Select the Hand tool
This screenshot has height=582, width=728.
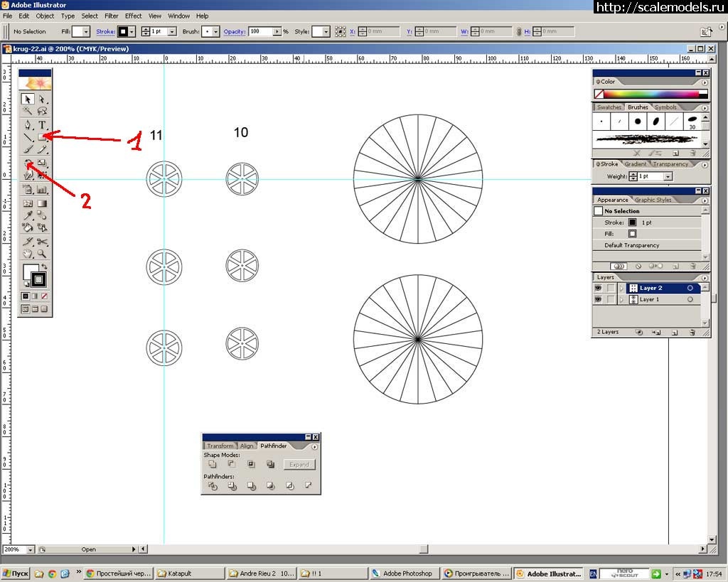[28, 254]
